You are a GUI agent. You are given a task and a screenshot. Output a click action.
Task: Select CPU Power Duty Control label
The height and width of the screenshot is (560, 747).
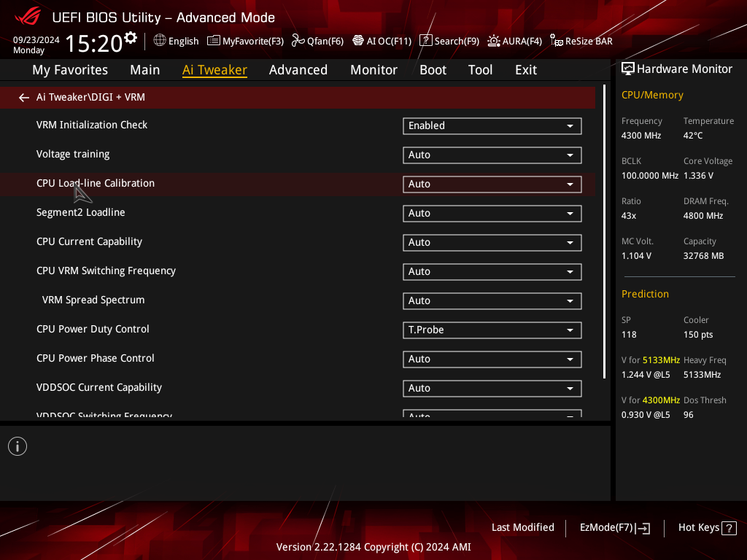93,329
